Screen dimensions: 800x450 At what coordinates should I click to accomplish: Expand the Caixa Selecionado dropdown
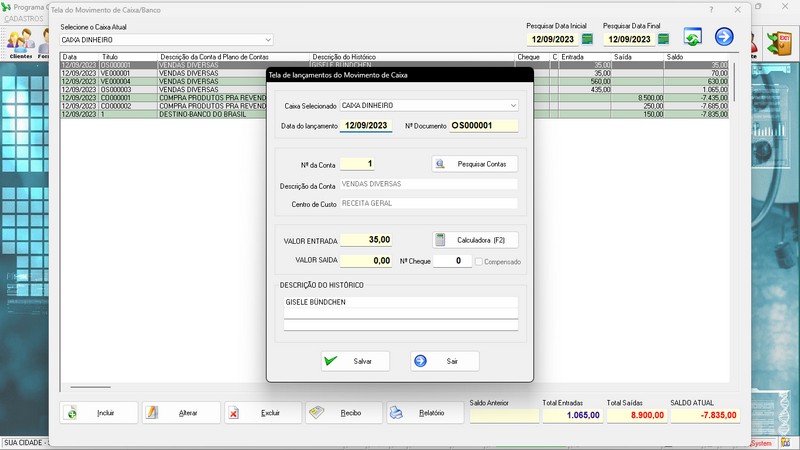[513, 106]
